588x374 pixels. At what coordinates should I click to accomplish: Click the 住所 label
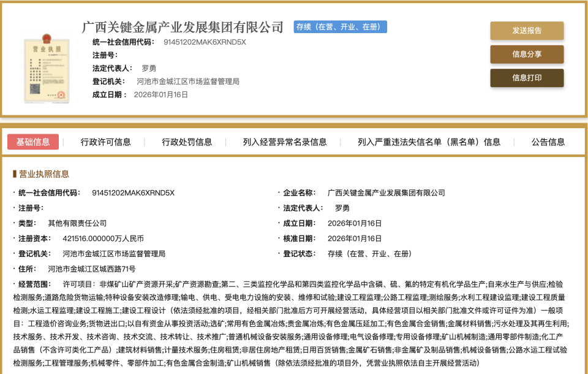point(27,269)
